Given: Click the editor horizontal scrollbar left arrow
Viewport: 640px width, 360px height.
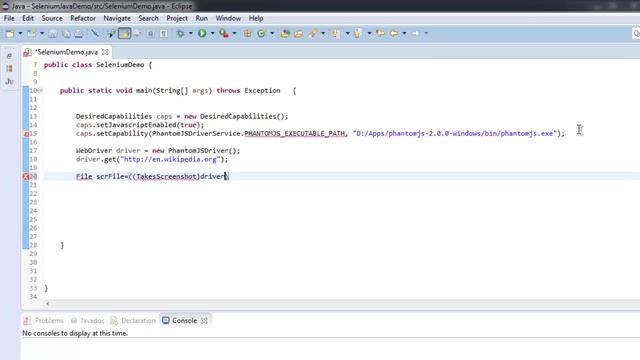Looking at the screenshot, I should click(47, 304).
